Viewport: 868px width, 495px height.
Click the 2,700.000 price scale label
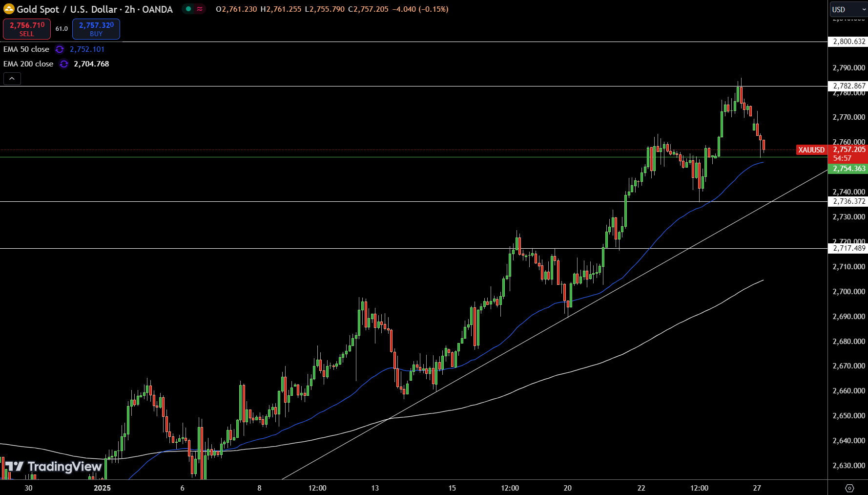point(848,292)
